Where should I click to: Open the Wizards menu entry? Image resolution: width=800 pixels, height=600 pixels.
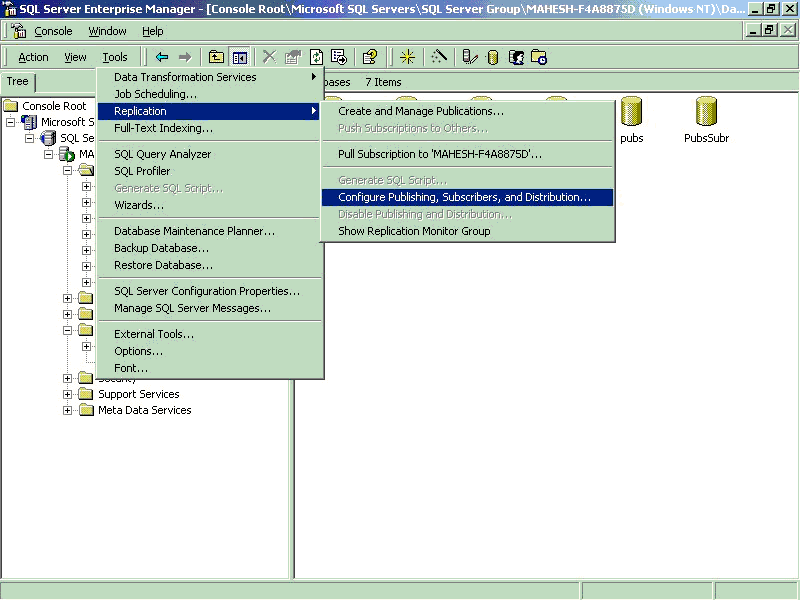(209, 205)
